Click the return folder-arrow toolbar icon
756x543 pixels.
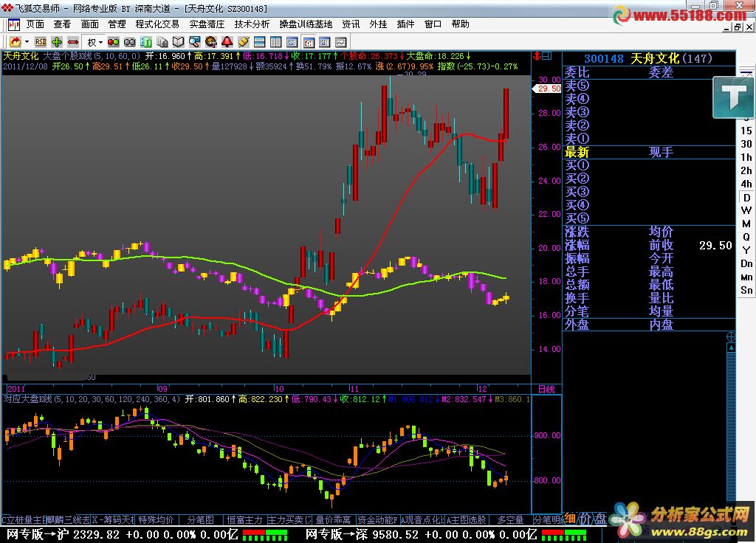(x=16, y=42)
